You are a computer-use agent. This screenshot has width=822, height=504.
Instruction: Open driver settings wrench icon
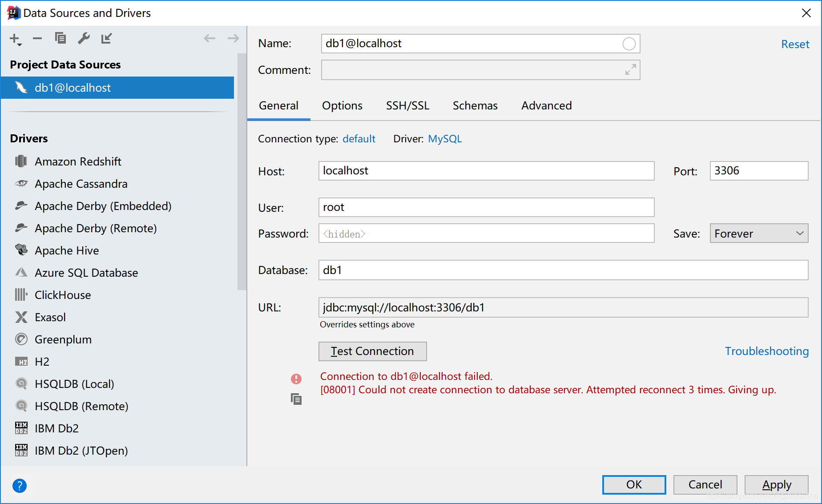[x=84, y=38]
